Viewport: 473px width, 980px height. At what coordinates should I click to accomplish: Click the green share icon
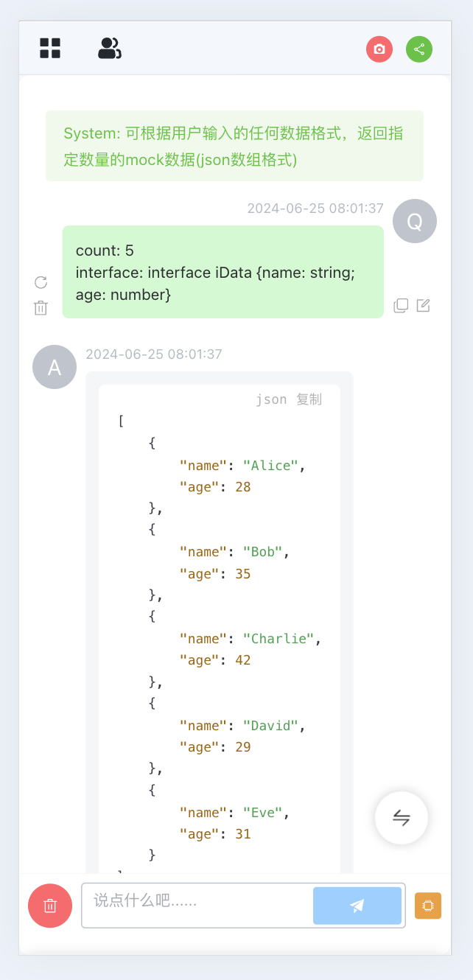(x=419, y=49)
